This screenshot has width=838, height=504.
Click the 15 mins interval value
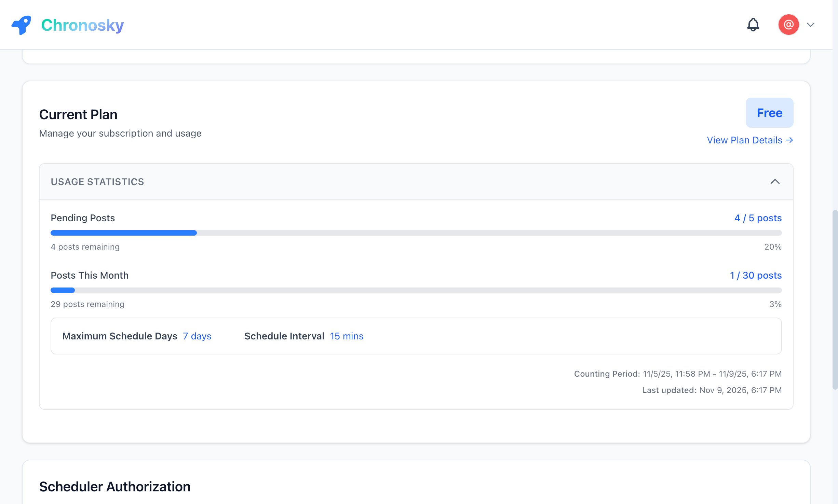point(347,336)
